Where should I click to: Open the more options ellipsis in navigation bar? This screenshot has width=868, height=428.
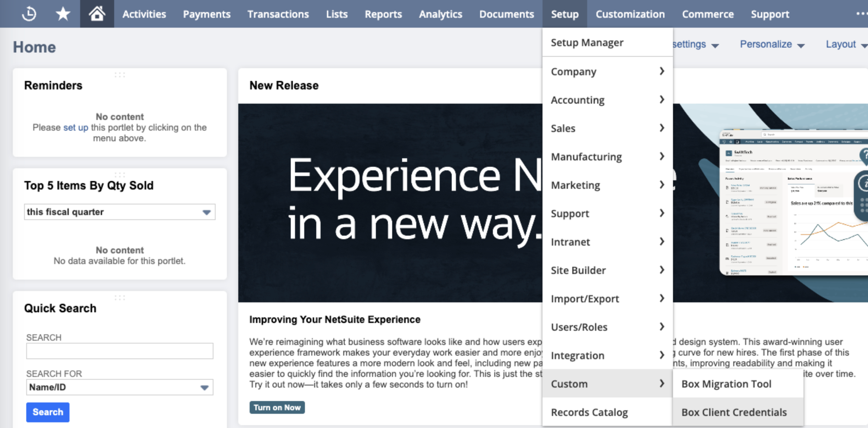(x=861, y=14)
